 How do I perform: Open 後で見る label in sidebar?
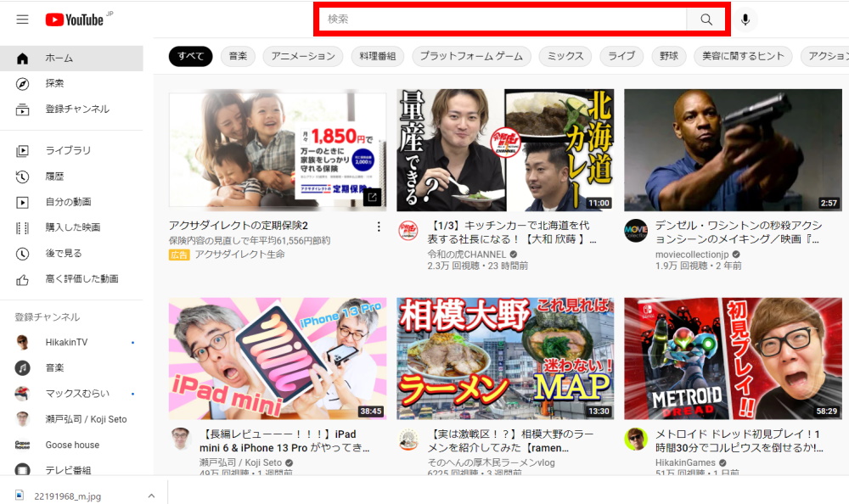(64, 254)
